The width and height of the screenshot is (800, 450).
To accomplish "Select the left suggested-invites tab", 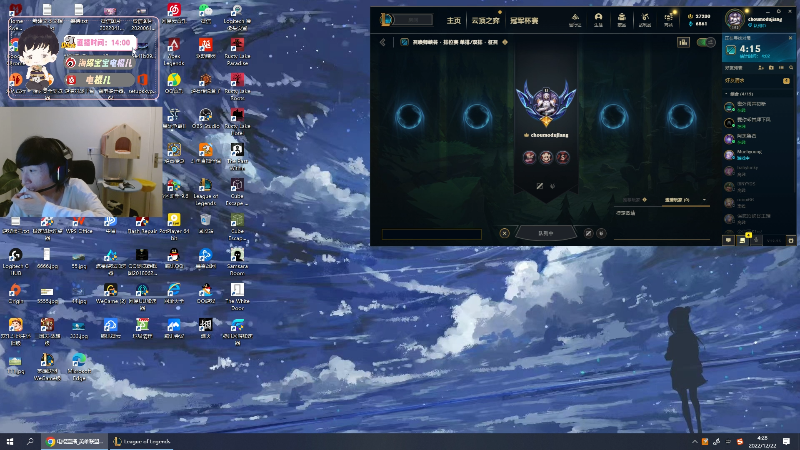I will tap(635, 200).
